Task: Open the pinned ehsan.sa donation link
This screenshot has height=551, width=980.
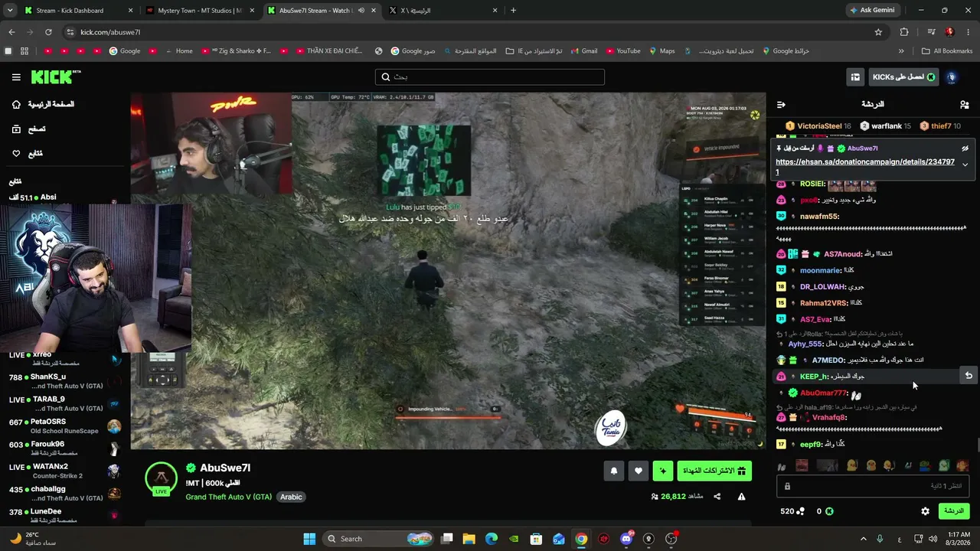Action: [865, 167]
